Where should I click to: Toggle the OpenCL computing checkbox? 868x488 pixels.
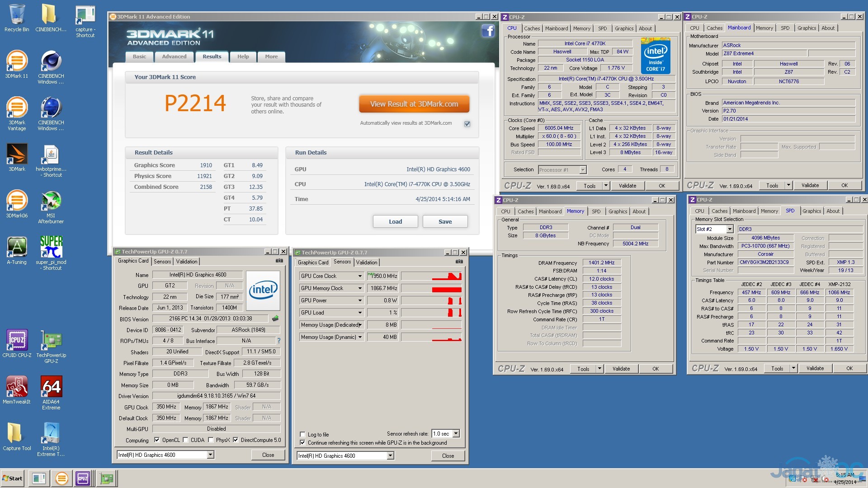click(x=157, y=440)
